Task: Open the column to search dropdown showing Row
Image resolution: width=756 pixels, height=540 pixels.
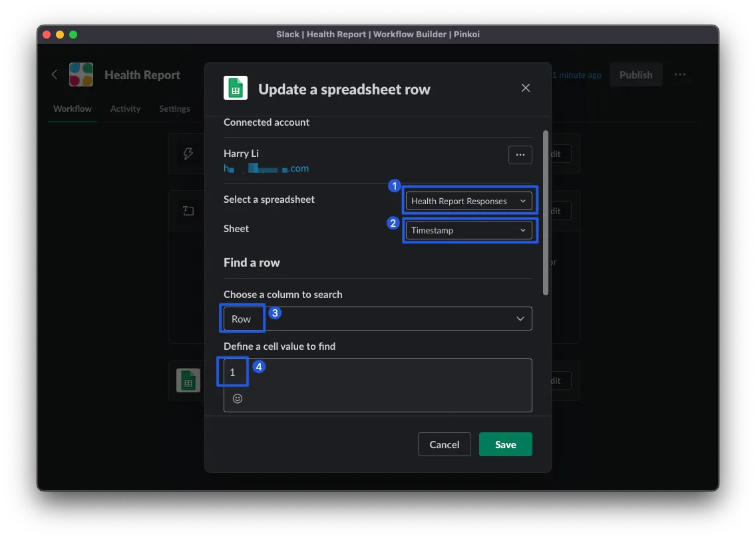Action: point(377,319)
